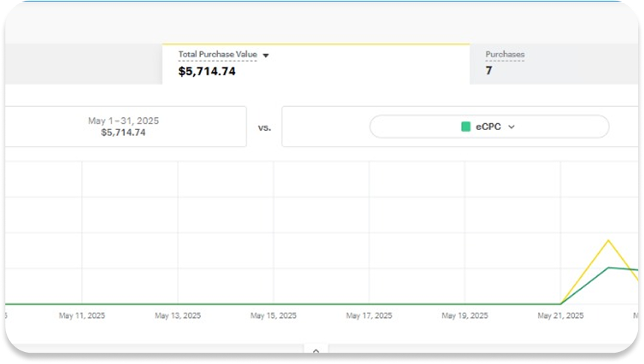Screen dimensions: 644x364
Task: Click the May 11, 2025 axis label
Action: click(x=82, y=316)
